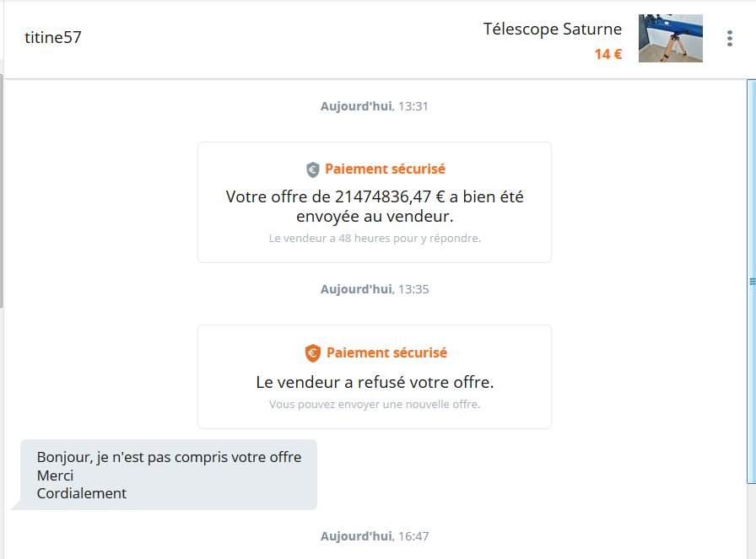The height and width of the screenshot is (559, 756).
Task: Open the three-dot conversation options menu
Action: click(x=730, y=39)
